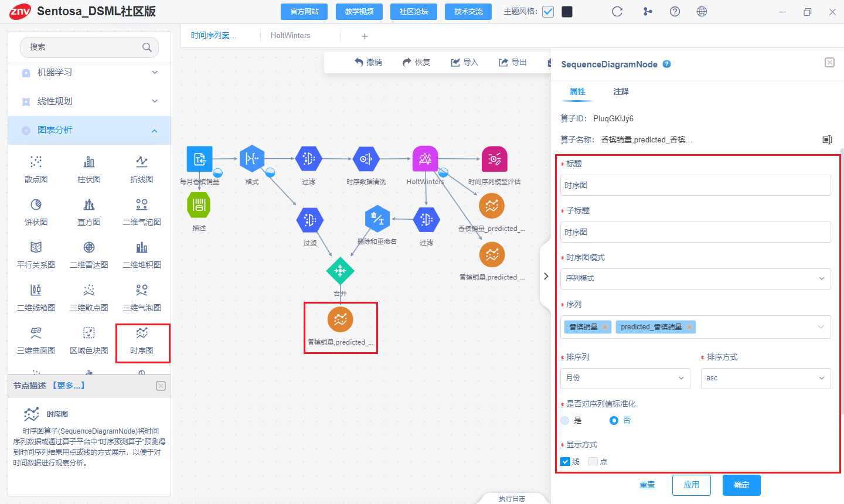Viewport: 844px width, 504px height.
Task: Select the 平行关系图 icon
Action: (x=36, y=247)
